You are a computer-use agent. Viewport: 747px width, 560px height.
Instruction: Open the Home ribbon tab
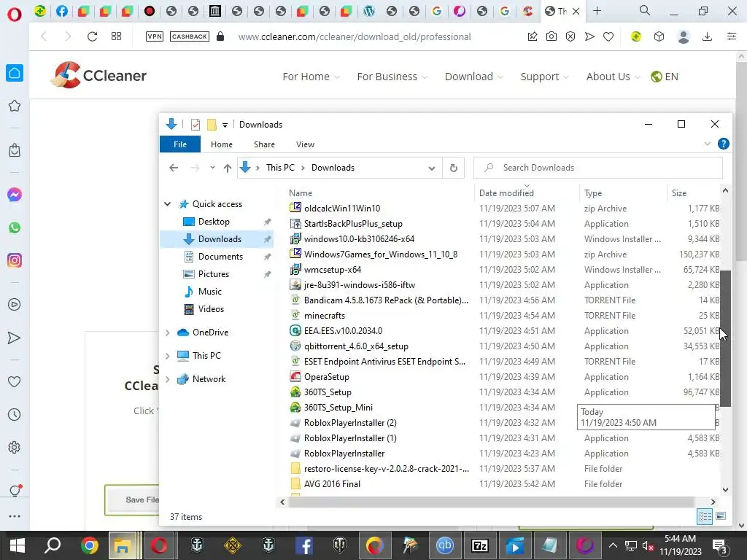pos(222,144)
